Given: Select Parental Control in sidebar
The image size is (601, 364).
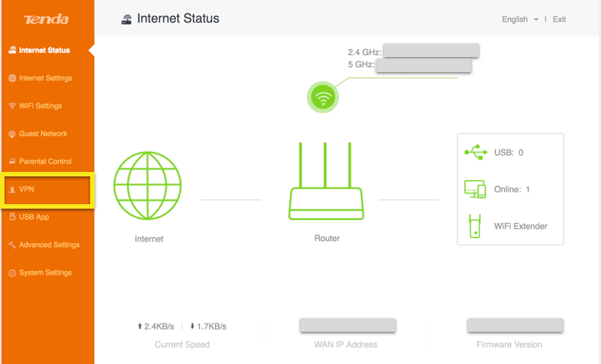Looking at the screenshot, I should tap(45, 161).
